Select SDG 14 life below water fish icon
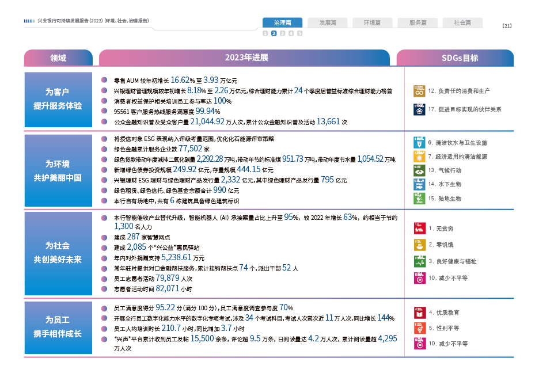This screenshot has height=392, width=539. pos(419,184)
